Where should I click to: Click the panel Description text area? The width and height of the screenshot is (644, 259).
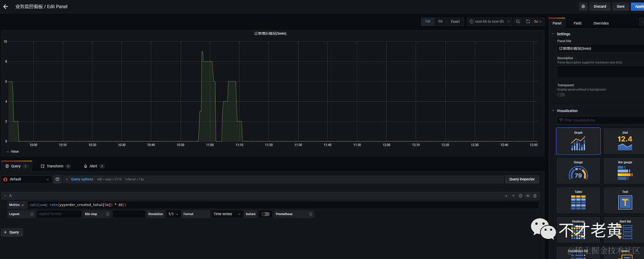(600, 72)
